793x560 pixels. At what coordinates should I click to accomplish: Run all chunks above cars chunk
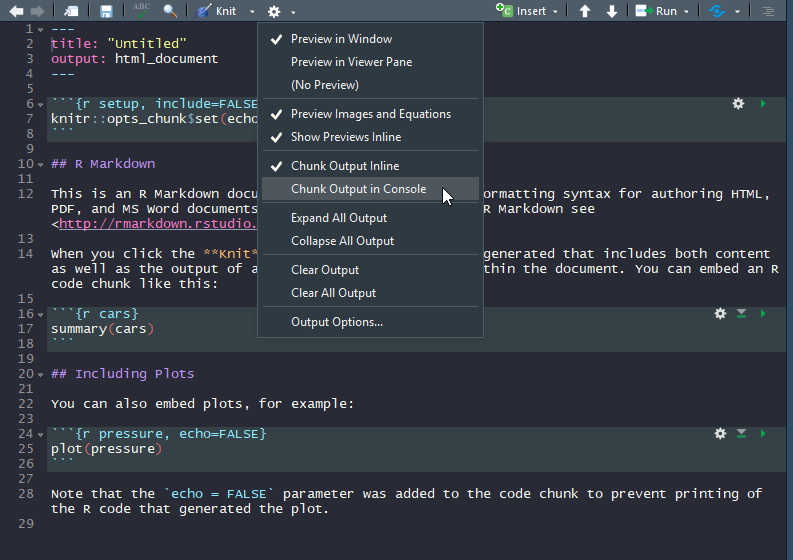pyautogui.click(x=741, y=314)
